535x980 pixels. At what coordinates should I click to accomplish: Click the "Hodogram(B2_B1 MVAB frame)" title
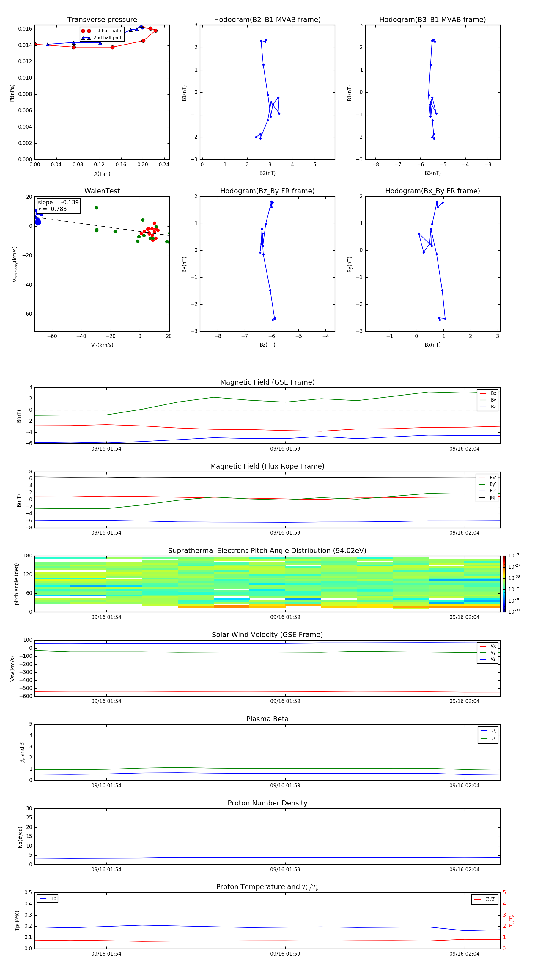(x=267, y=19)
